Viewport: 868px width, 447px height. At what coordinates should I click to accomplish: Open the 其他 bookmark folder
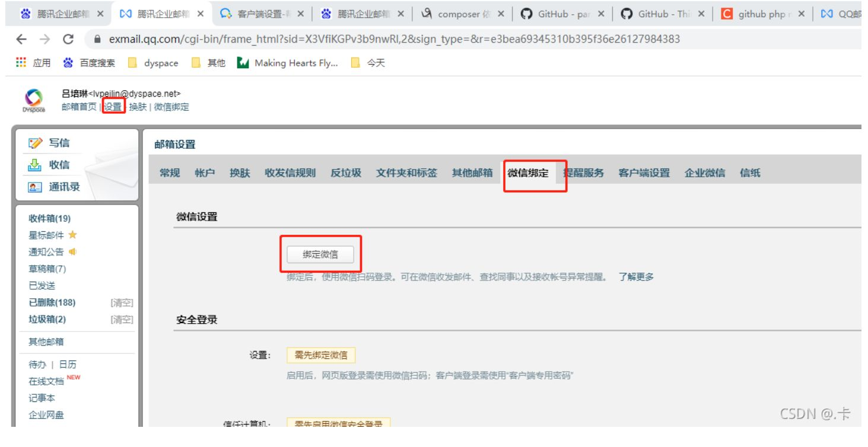208,63
